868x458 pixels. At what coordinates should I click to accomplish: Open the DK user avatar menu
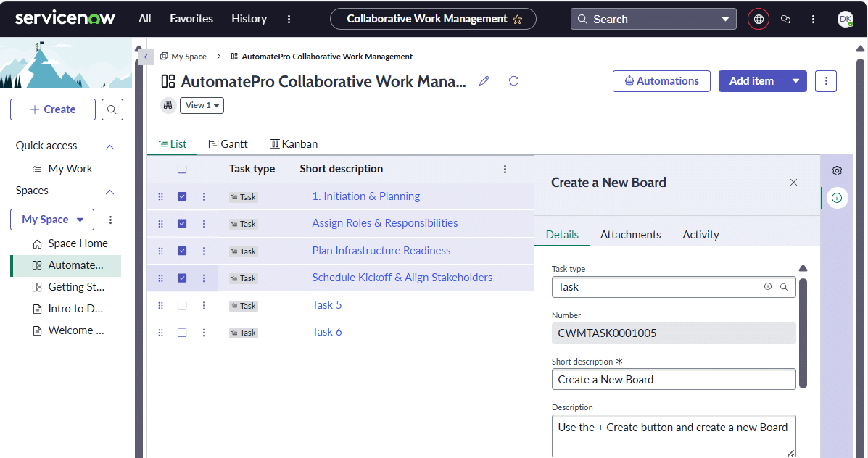coord(845,19)
